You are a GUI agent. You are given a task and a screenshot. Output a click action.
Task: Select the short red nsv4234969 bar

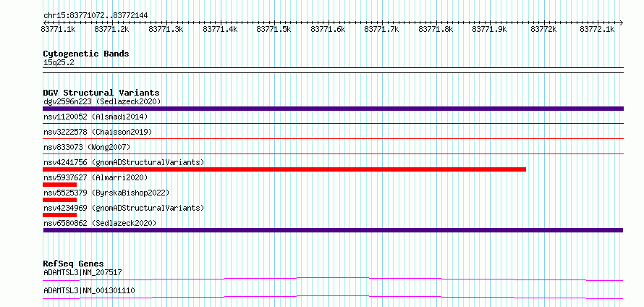tap(60, 215)
